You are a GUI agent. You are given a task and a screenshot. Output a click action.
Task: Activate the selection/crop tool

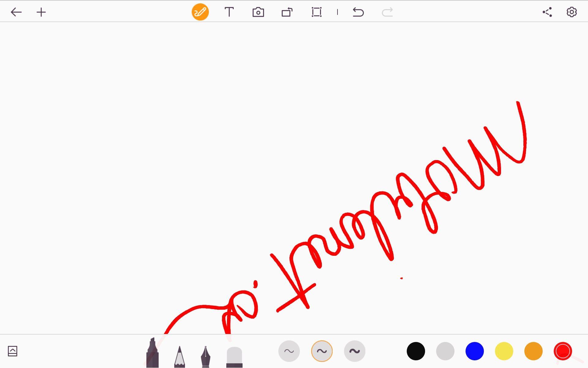(x=317, y=12)
